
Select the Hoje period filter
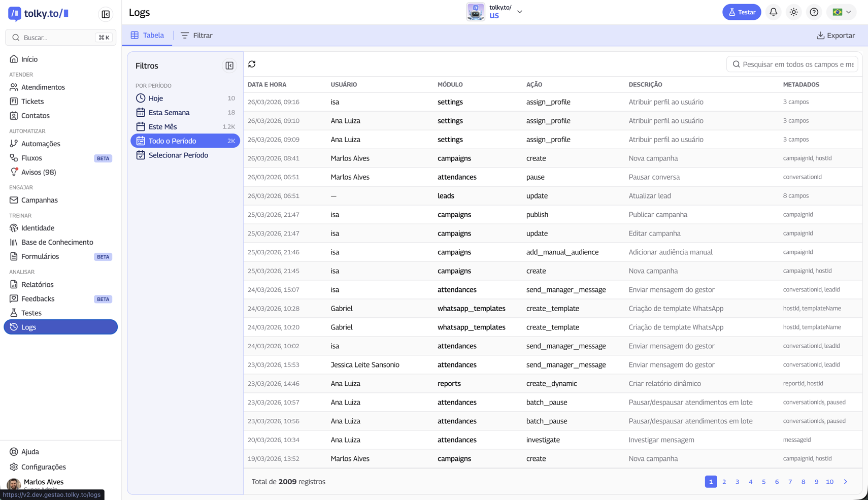click(x=156, y=98)
